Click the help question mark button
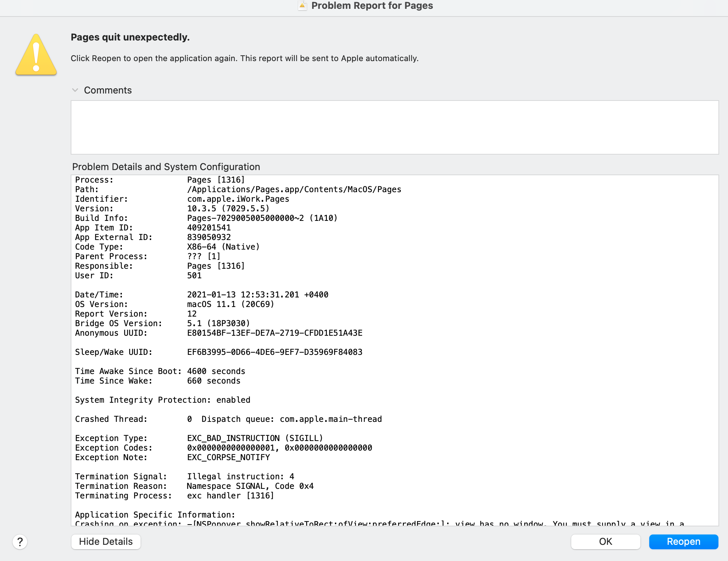This screenshot has width=728, height=561. click(20, 541)
